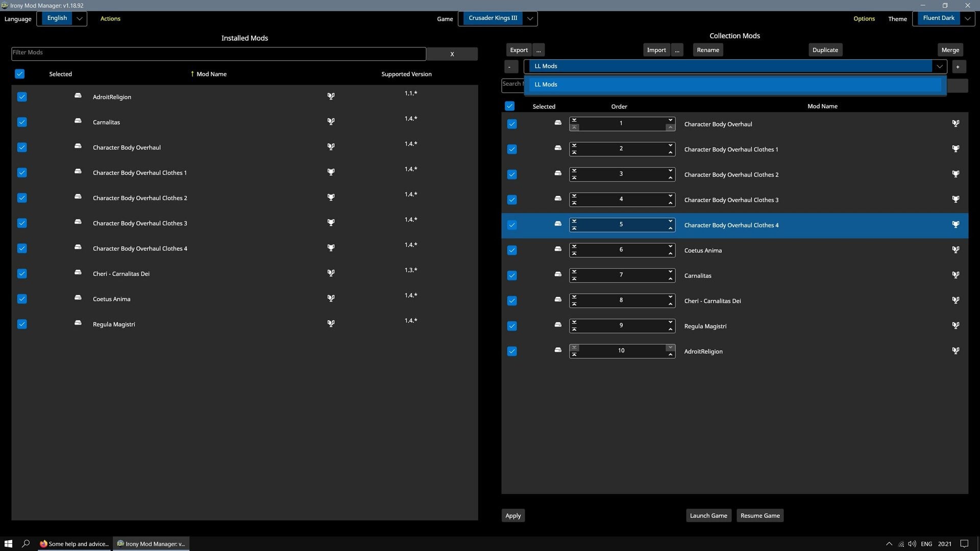
Task: Click the drive icon for the collection's Carnalitas
Action: [x=558, y=274]
